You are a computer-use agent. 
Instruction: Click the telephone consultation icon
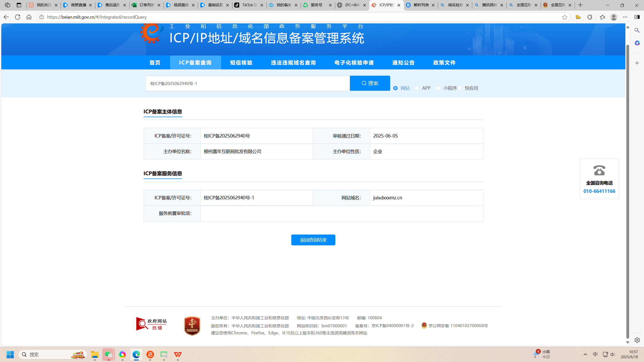click(599, 170)
